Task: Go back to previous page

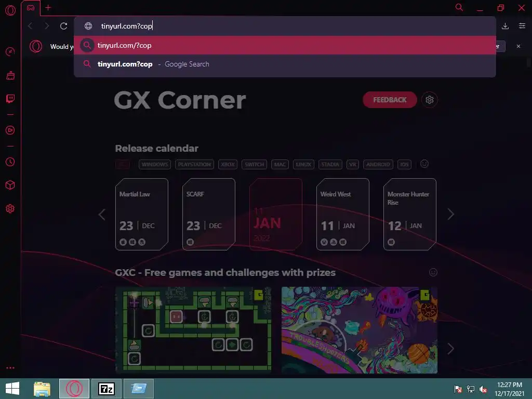Action: point(31,26)
